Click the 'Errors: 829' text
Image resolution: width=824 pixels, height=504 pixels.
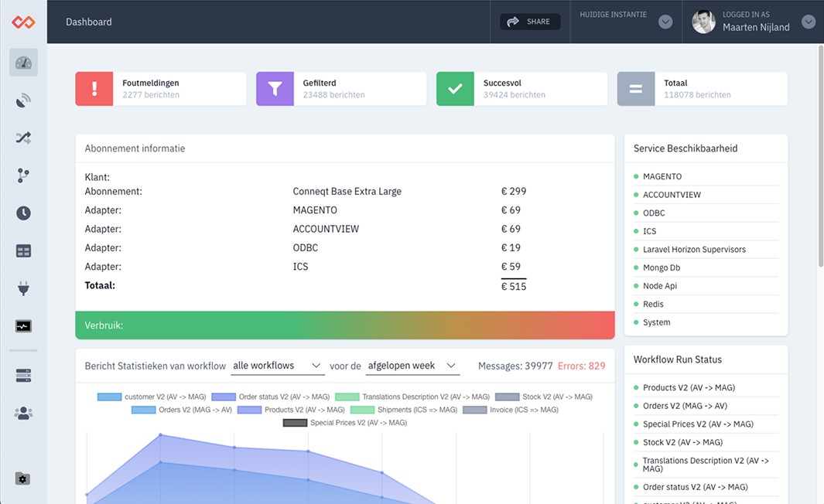(581, 366)
